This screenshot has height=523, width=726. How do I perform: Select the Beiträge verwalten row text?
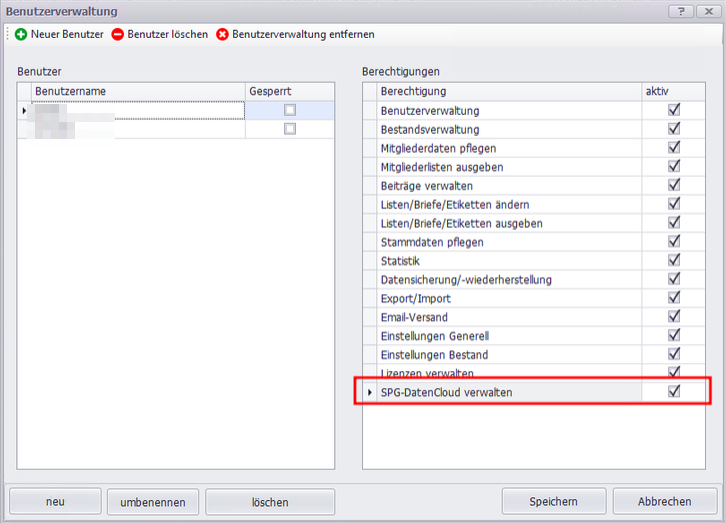pyautogui.click(x=427, y=186)
